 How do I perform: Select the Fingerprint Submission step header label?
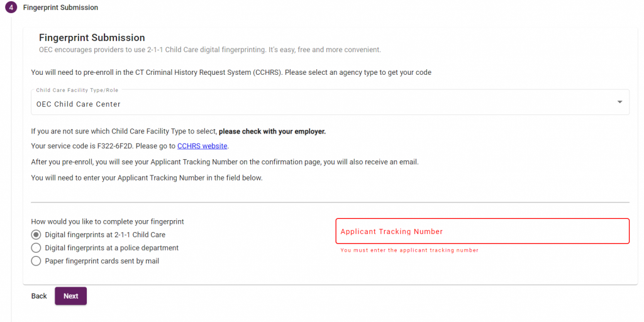pos(60,8)
